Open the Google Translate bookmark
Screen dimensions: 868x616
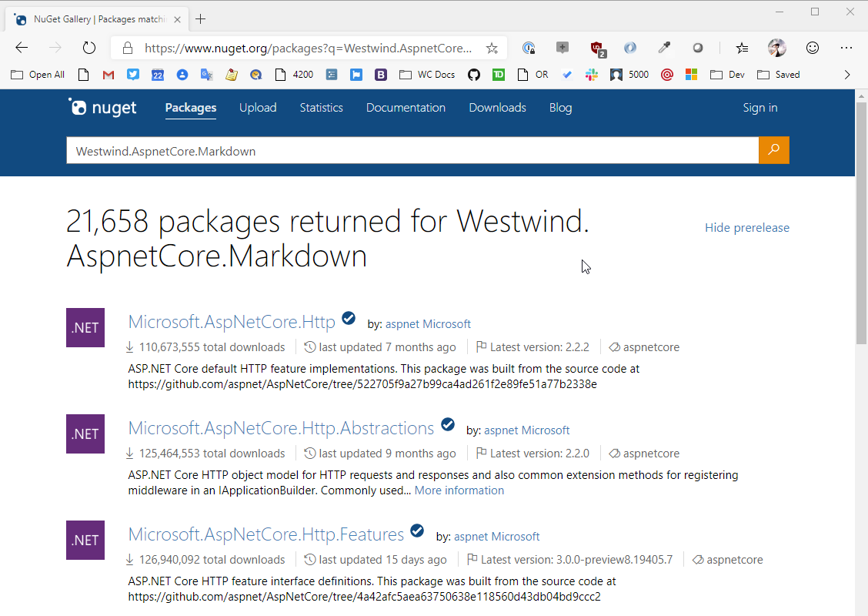point(206,75)
